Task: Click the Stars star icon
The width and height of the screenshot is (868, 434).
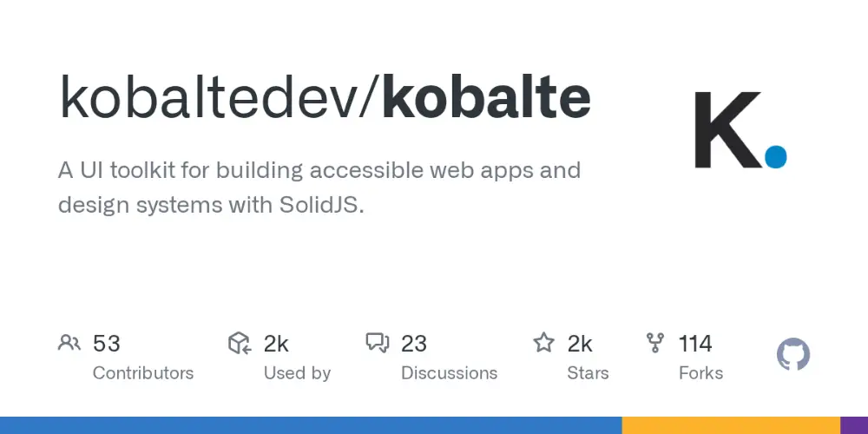Action: [543, 343]
